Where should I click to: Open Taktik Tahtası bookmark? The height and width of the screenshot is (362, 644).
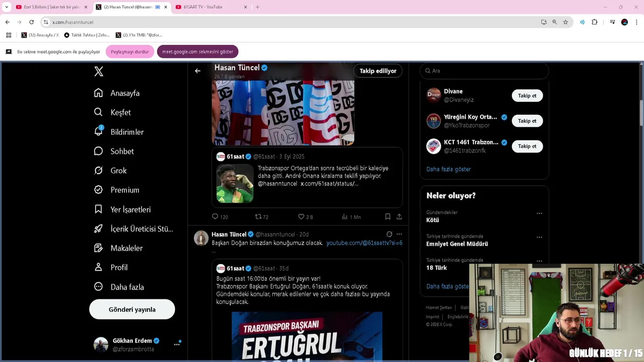click(x=87, y=35)
